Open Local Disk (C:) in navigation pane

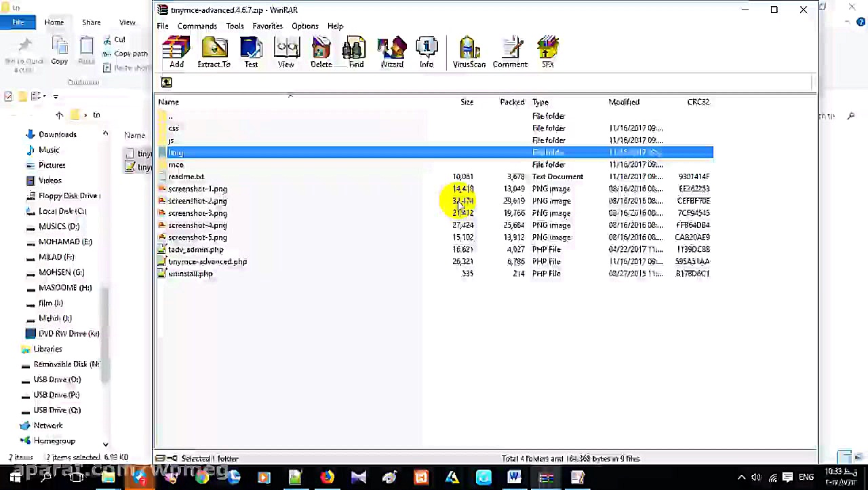pos(56,211)
